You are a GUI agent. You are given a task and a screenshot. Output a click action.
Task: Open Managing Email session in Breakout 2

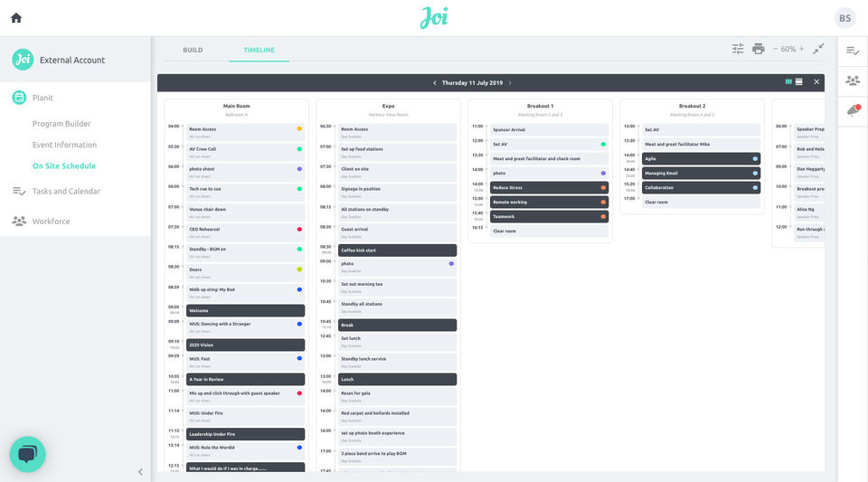coord(701,174)
